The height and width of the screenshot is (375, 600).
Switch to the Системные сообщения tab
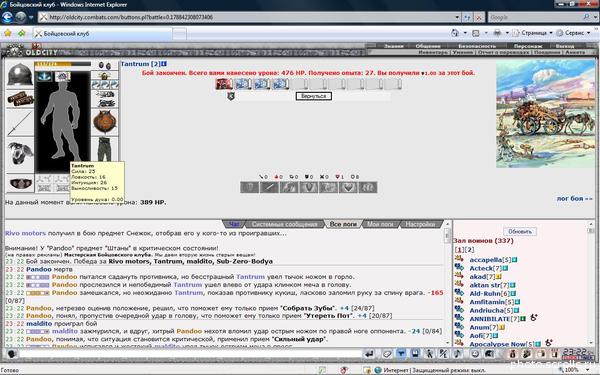coord(285,224)
